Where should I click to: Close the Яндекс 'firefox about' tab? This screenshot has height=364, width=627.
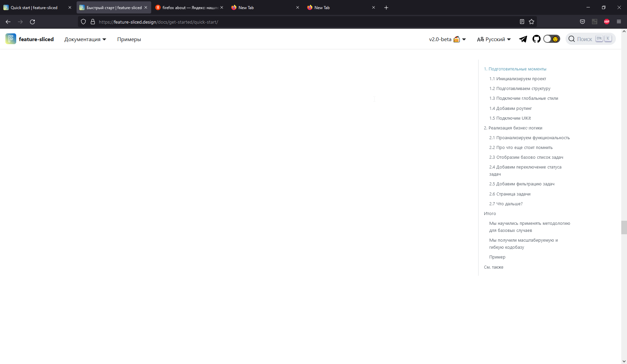tap(222, 7)
